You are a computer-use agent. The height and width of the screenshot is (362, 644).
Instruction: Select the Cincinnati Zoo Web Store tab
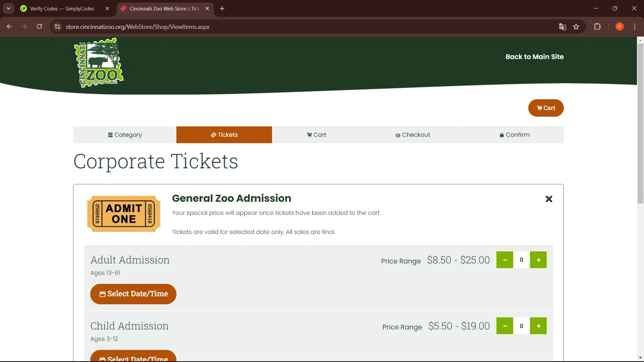tap(165, 9)
